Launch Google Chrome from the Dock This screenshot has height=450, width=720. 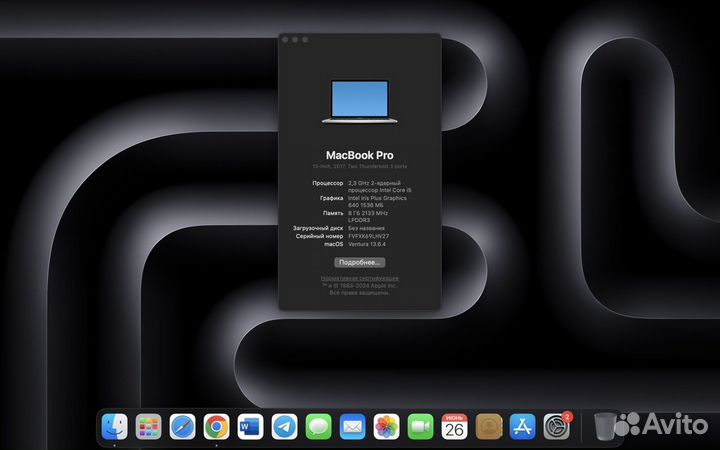pyautogui.click(x=216, y=427)
